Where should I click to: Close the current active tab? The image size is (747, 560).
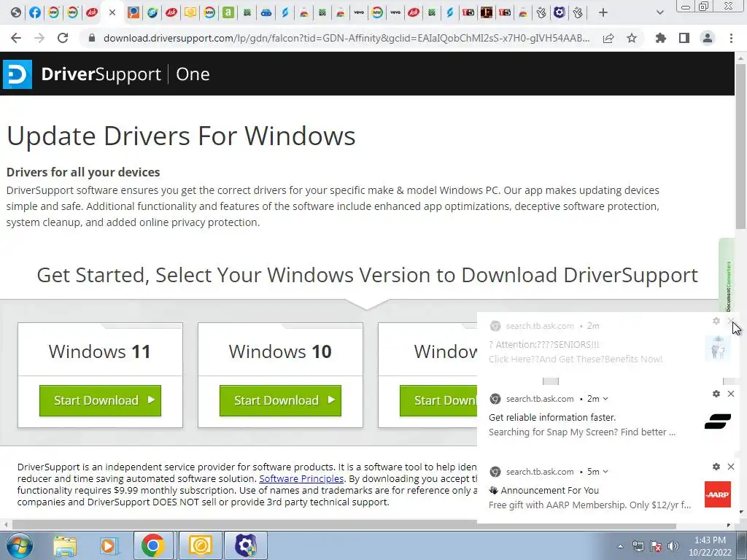pos(112,12)
